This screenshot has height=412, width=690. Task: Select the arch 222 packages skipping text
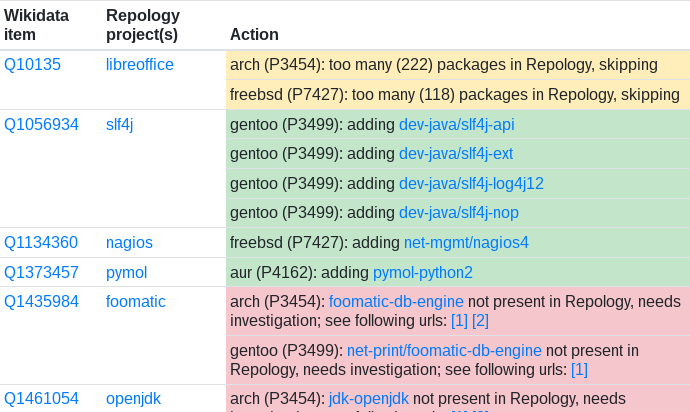[x=444, y=65]
